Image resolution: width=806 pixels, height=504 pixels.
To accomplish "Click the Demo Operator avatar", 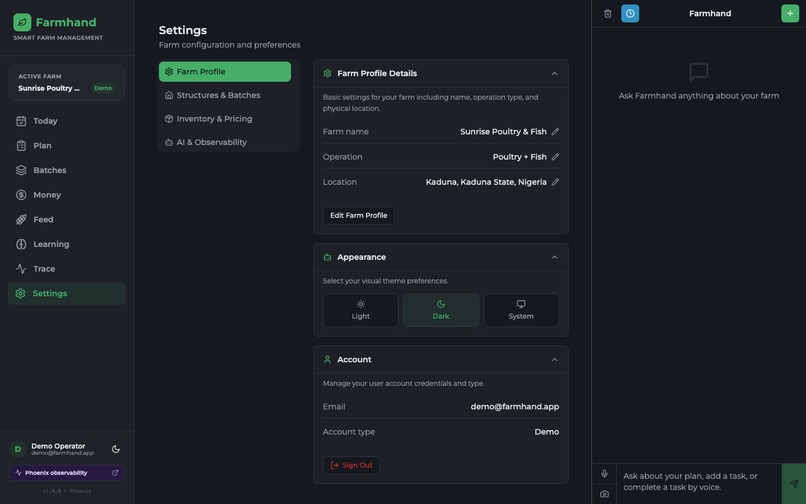I will pyautogui.click(x=18, y=449).
